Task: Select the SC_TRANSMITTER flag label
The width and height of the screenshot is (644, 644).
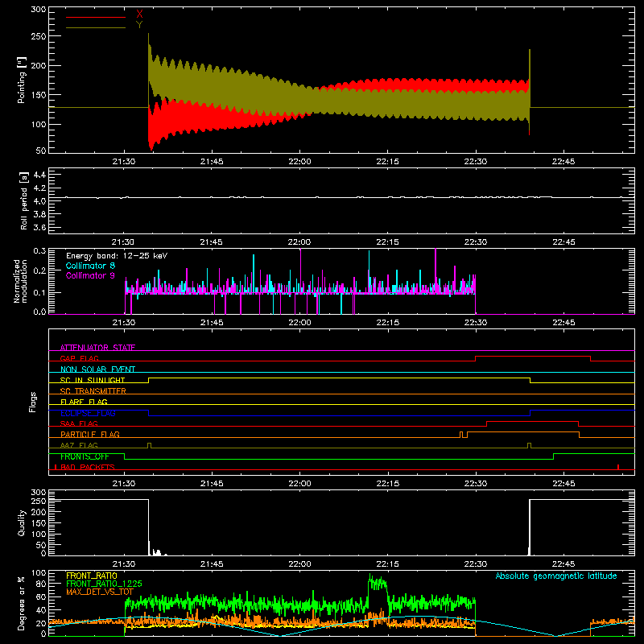Action: pyautogui.click(x=93, y=391)
